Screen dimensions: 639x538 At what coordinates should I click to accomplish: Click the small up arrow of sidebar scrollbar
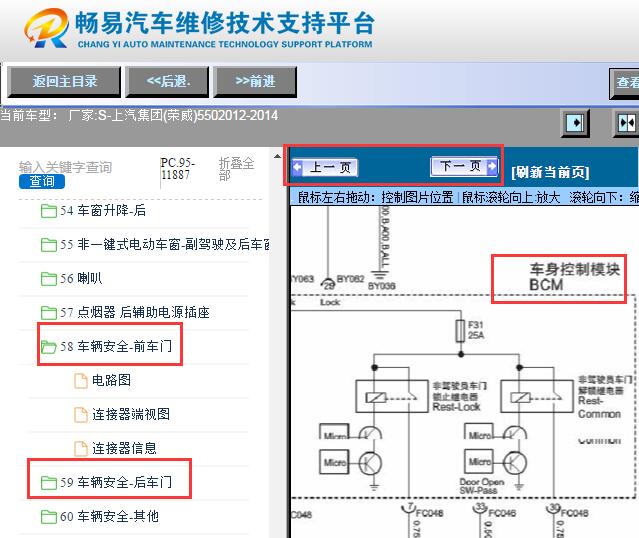click(x=278, y=156)
